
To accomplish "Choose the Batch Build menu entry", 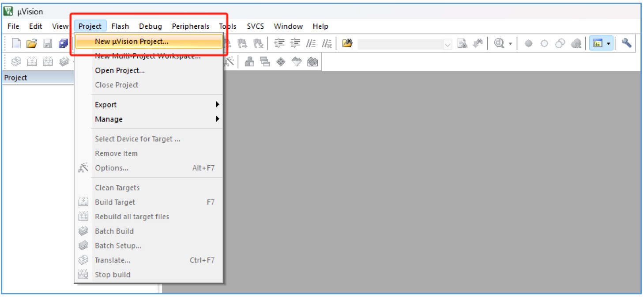I will [x=148, y=231].
